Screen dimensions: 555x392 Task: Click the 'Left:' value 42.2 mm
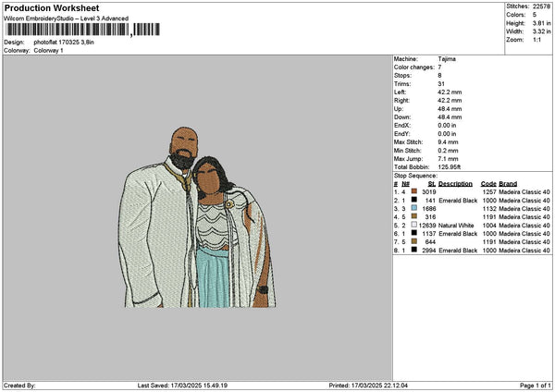(x=450, y=92)
